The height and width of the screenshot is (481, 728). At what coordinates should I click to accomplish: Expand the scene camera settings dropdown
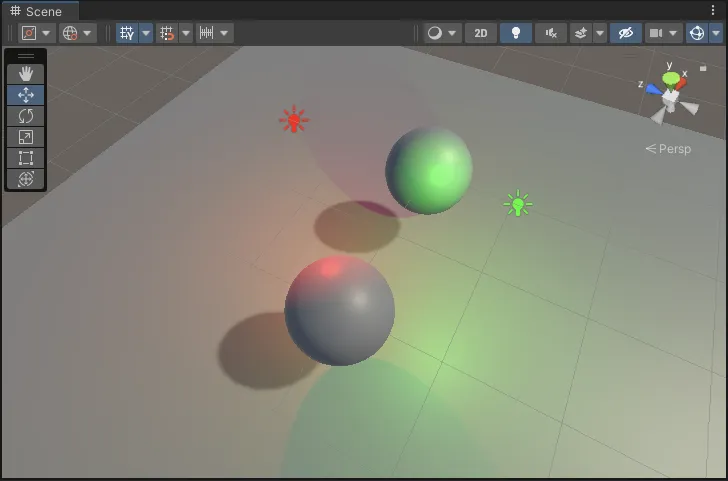[x=674, y=33]
